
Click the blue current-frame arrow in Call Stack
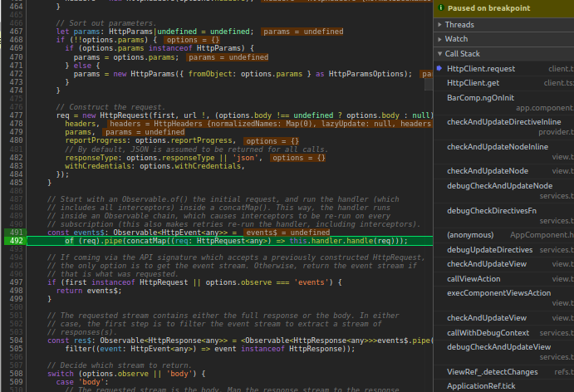438,69
